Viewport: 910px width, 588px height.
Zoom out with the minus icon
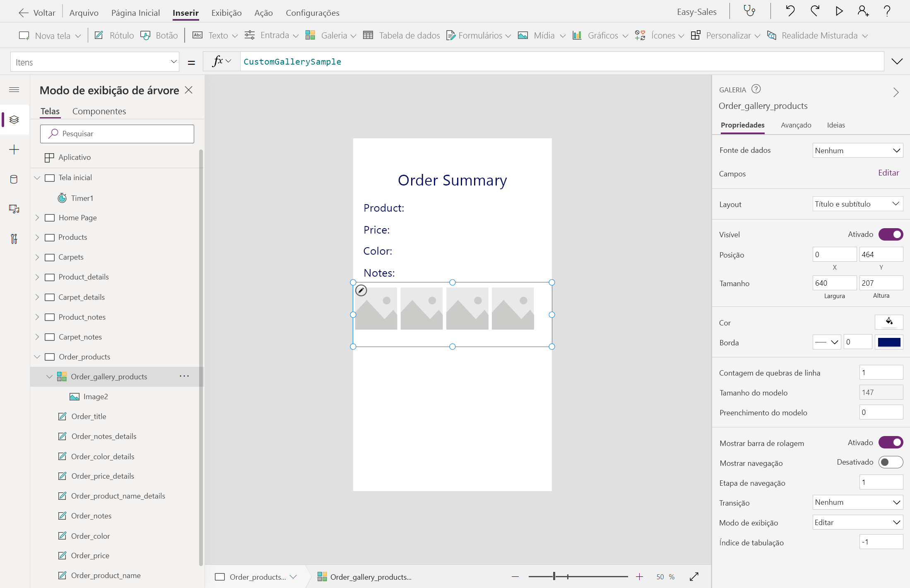(515, 576)
